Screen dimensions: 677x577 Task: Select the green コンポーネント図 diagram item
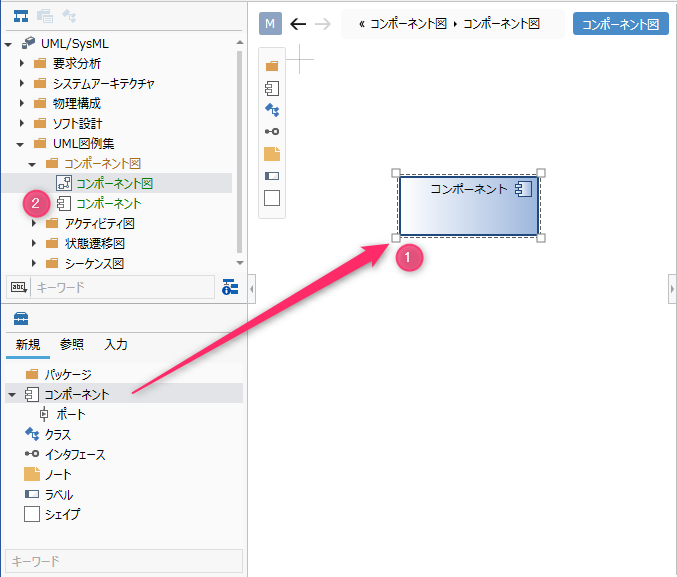[114, 184]
